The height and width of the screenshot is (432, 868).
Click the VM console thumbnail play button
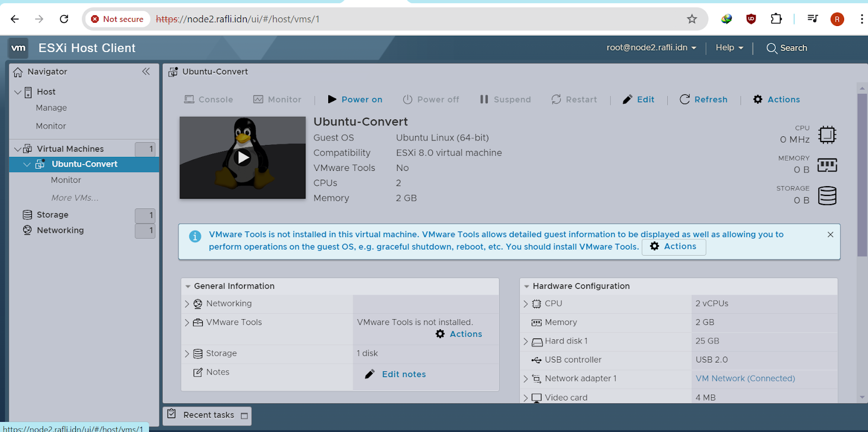point(242,158)
